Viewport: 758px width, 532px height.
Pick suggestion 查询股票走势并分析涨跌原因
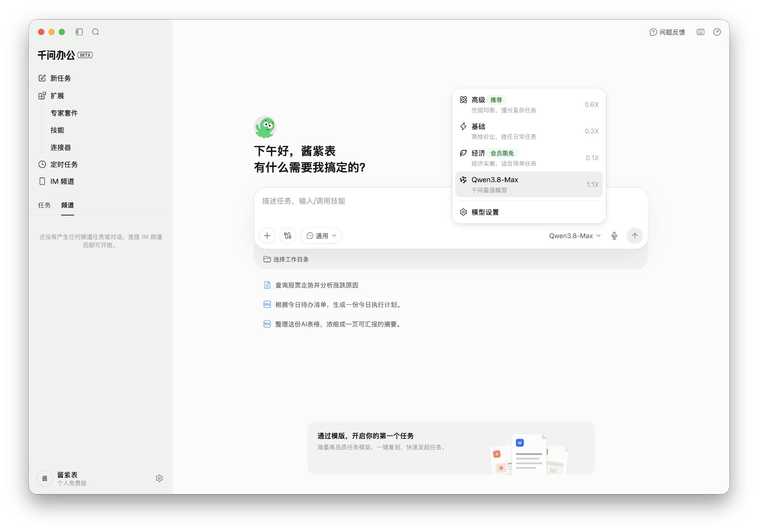pos(316,285)
